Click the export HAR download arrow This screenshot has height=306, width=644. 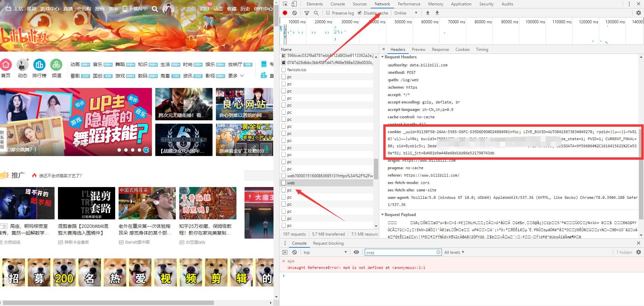point(437,13)
